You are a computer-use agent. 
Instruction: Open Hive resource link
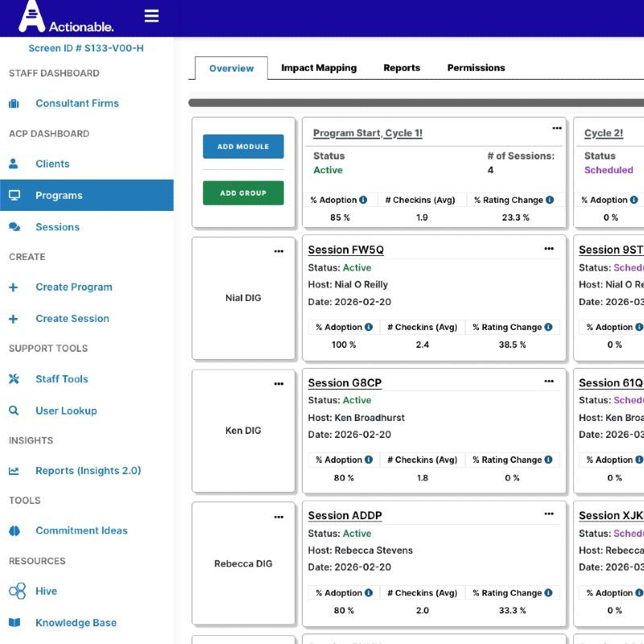point(46,591)
